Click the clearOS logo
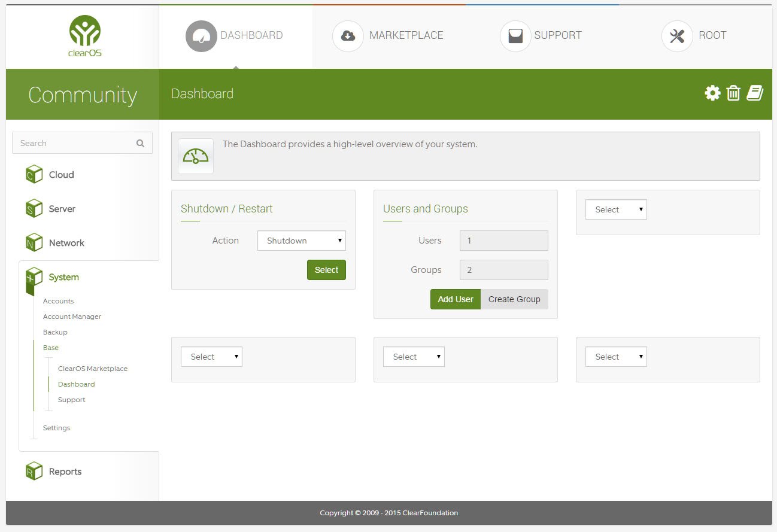 click(84, 36)
